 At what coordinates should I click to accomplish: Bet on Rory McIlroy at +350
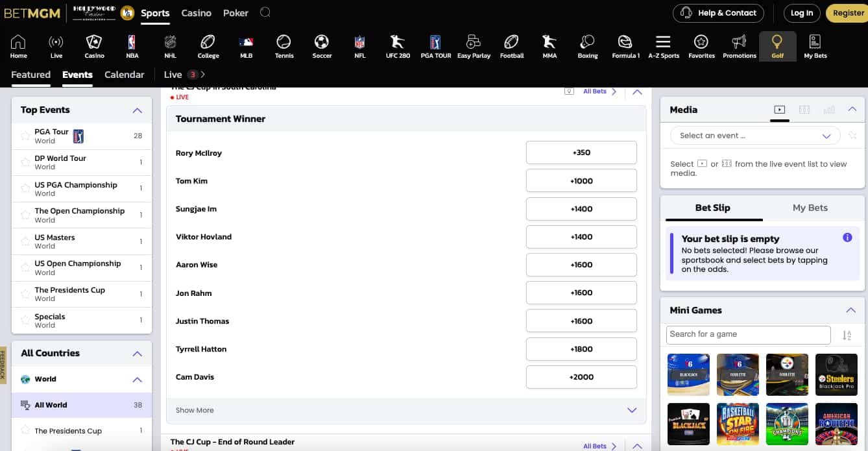click(581, 152)
